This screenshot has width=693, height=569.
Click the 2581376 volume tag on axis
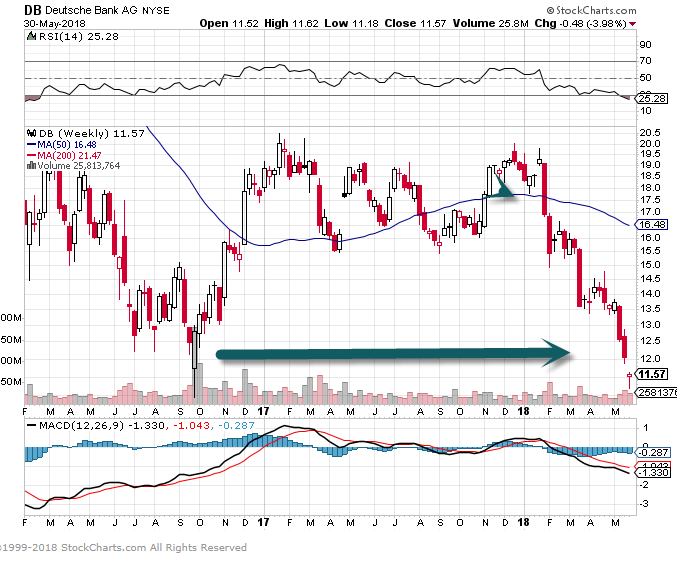click(x=656, y=393)
